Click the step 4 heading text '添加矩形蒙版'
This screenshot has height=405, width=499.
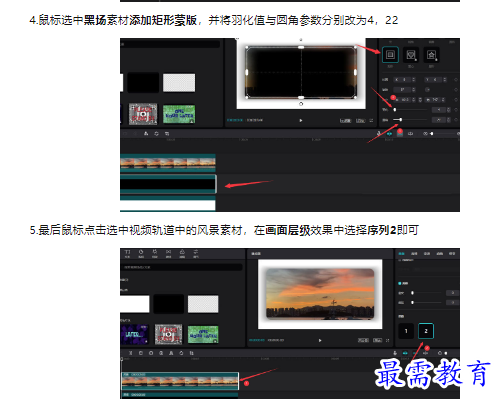point(163,20)
